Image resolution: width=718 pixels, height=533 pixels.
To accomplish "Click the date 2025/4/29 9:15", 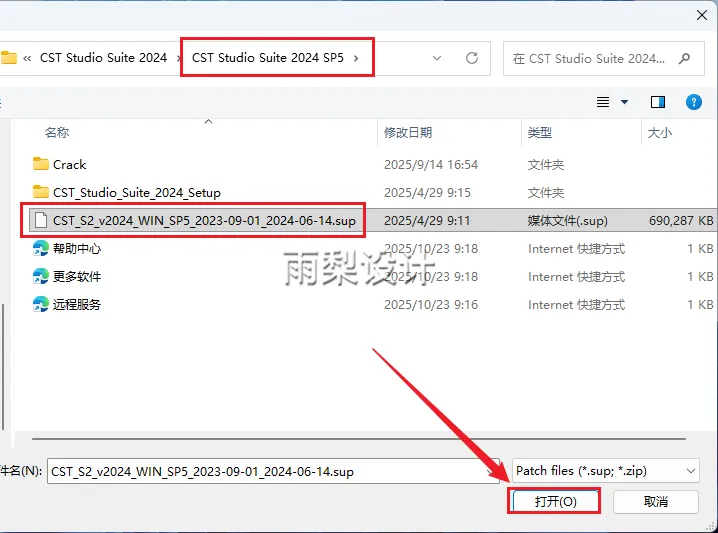I will click(x=427, y=193).
